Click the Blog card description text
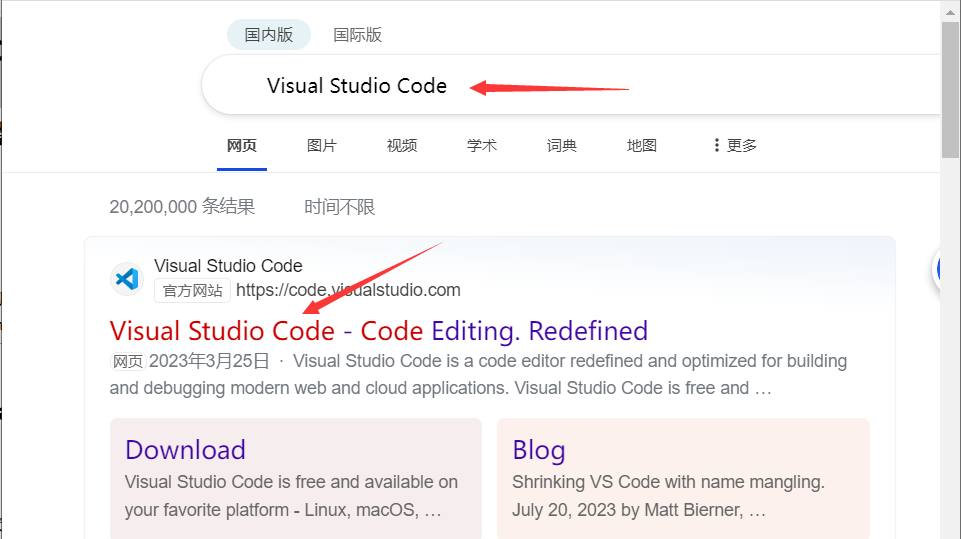The height and width of the screenshot is (539, 961). coord(669,496)
